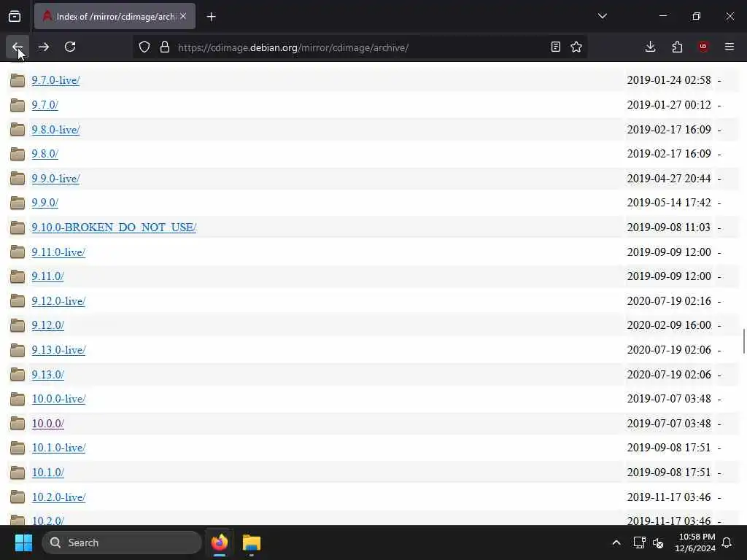747x560 pixels.
Task: Open the 9.12.0-live/ directory link
Action: click(58, 301)
